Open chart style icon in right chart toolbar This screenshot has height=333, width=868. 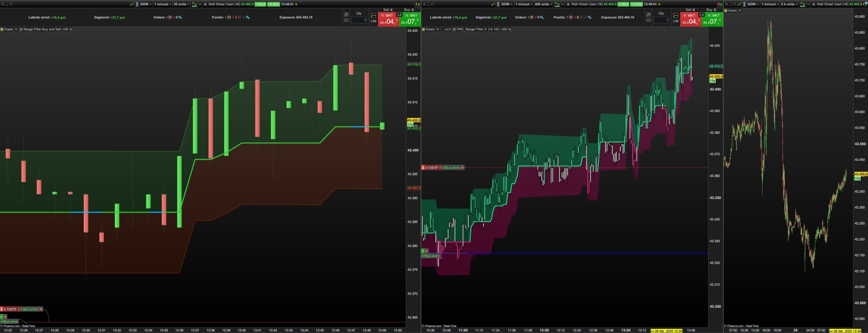click(803, 4)
